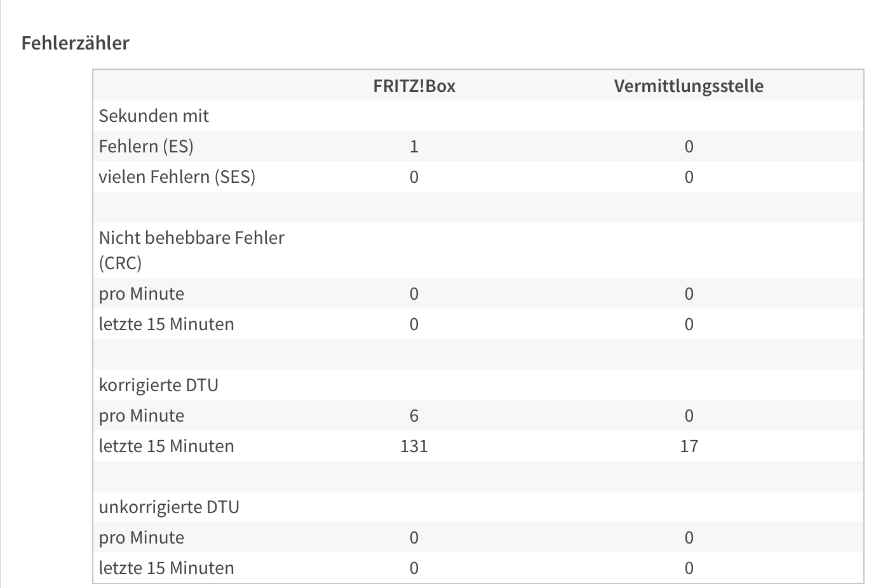Click the Fehlerzähler section heading

pos(76,43)
